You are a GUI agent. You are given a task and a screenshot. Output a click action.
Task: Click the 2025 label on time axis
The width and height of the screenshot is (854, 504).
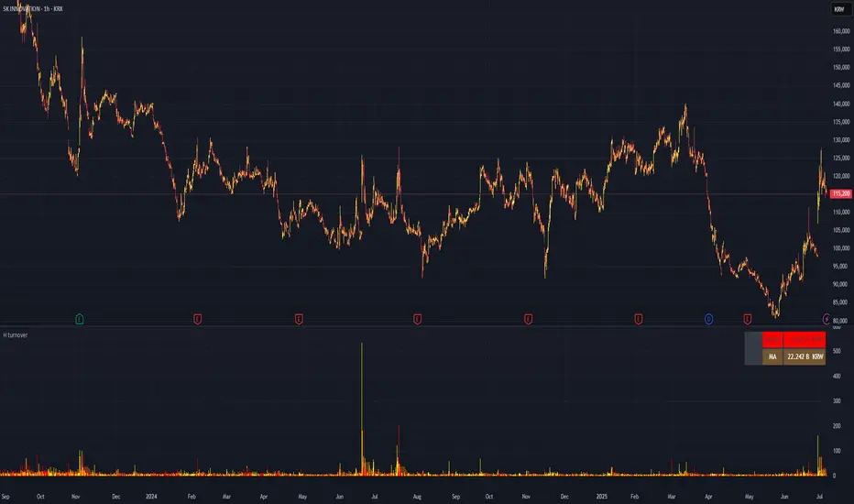coord(601,497)
